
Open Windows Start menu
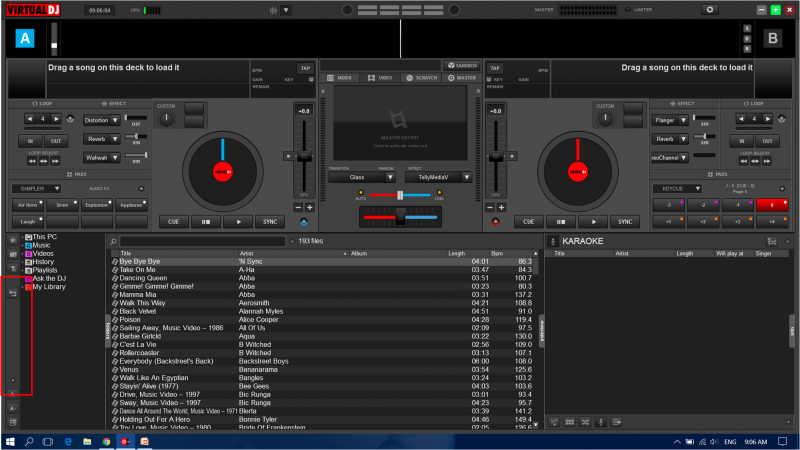click(10, 441)
